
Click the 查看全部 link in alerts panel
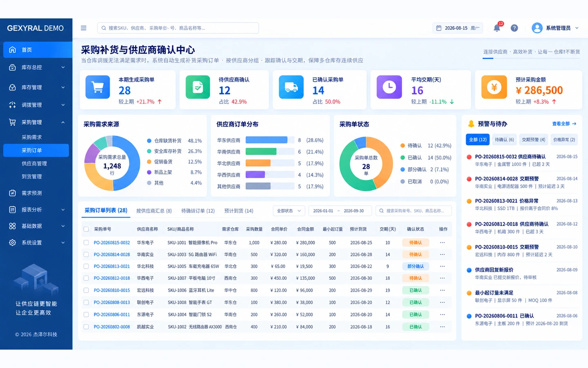click(x=564, y=123)
